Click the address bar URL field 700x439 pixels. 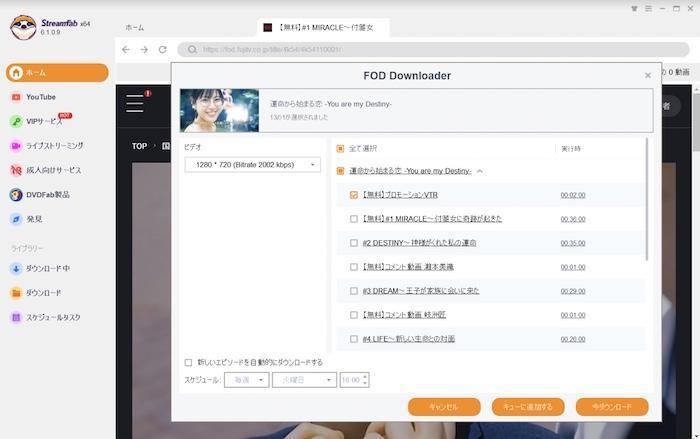tap(433, 50)
